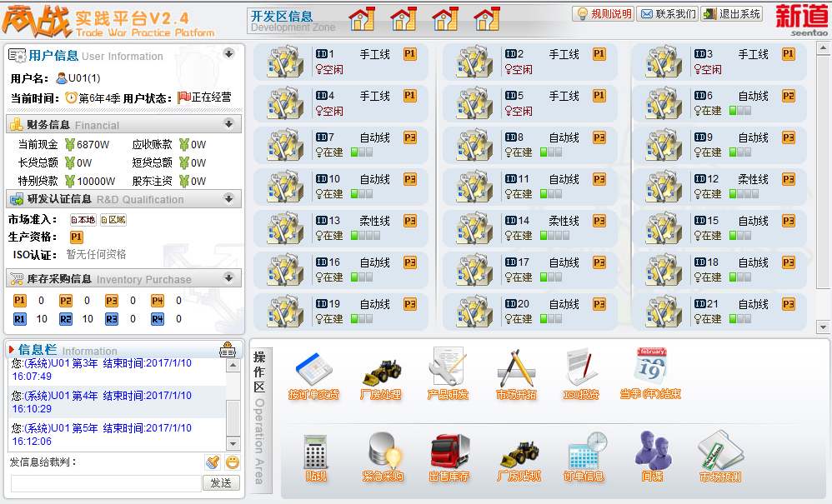
Task: Open 市场开拓 market development
Action: click(516, 373)
